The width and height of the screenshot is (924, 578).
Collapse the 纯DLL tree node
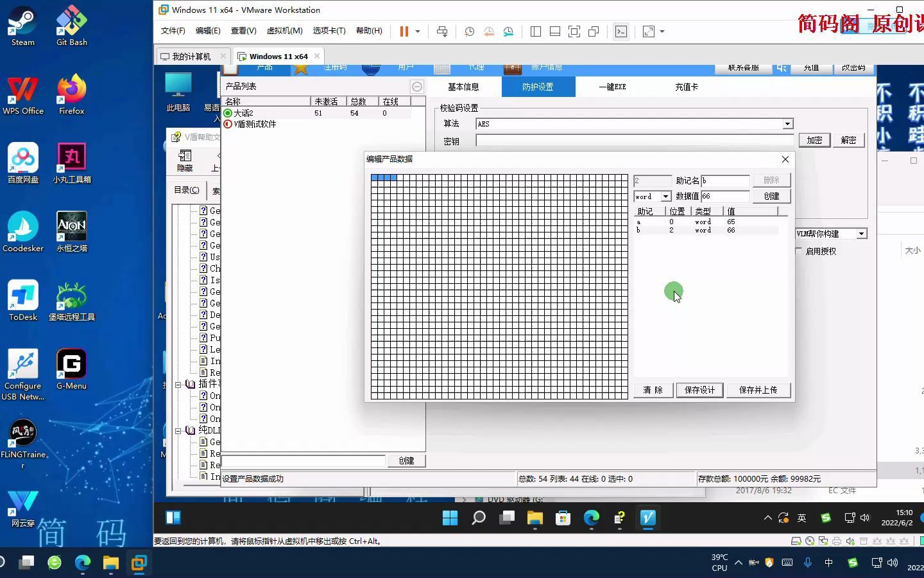click(x=178, y=430)
